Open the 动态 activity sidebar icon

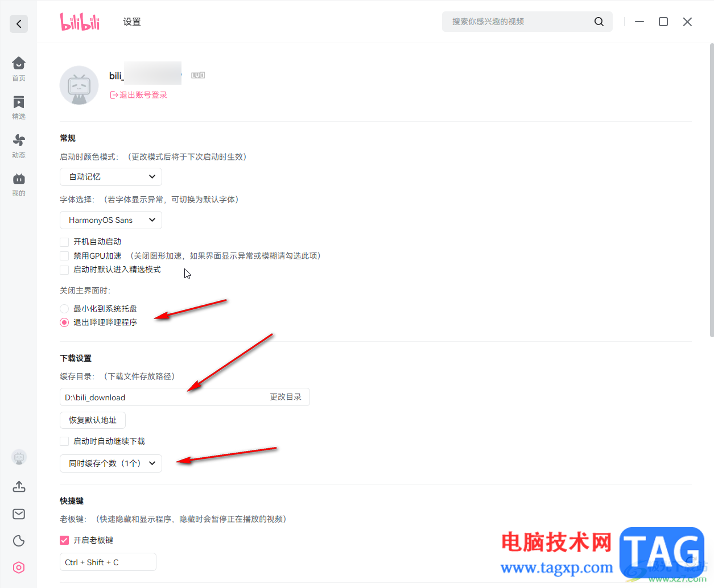[x=19, y=146]
